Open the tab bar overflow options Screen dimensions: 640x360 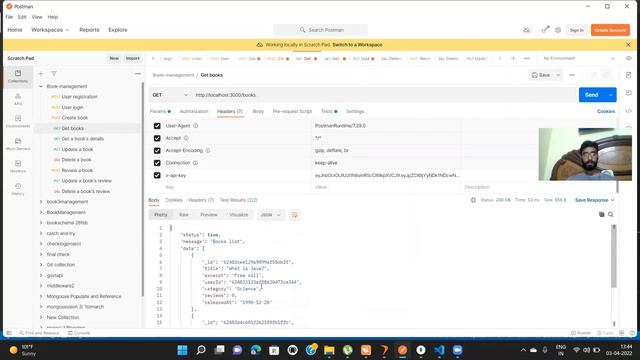pyautogui.click(x=527, y=58)
